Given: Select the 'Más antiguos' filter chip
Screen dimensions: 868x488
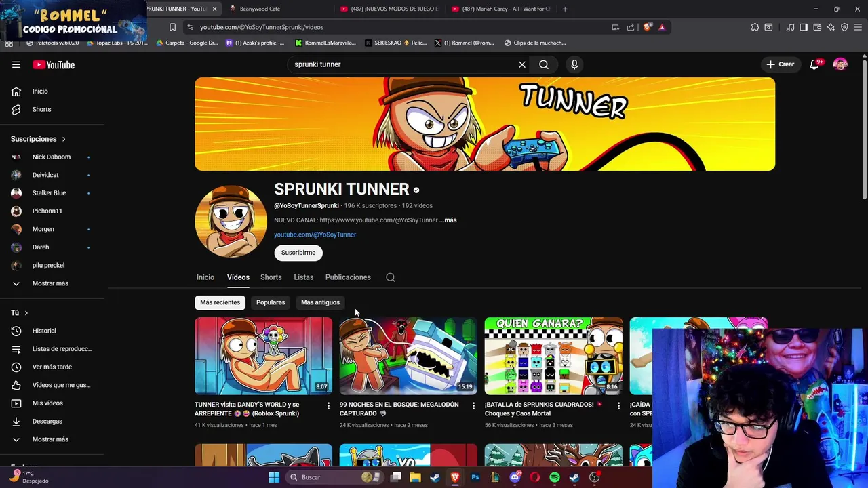Looking at the screenshot, I should pos(320,302).
